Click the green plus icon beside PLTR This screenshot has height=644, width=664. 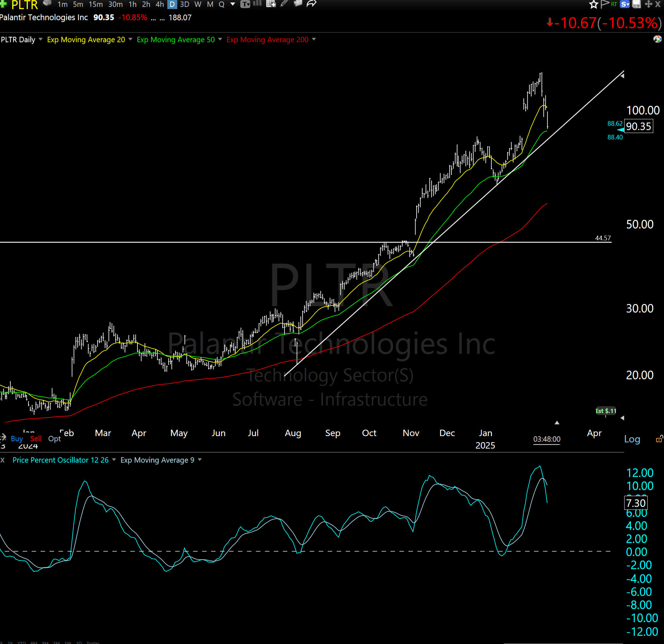(3, 3)
